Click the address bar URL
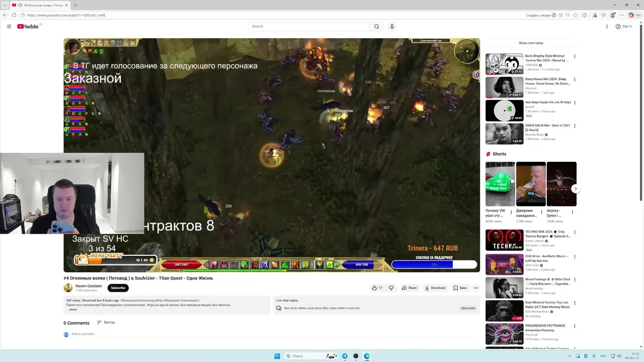644x362 pixels. click(x=66, y=15)
